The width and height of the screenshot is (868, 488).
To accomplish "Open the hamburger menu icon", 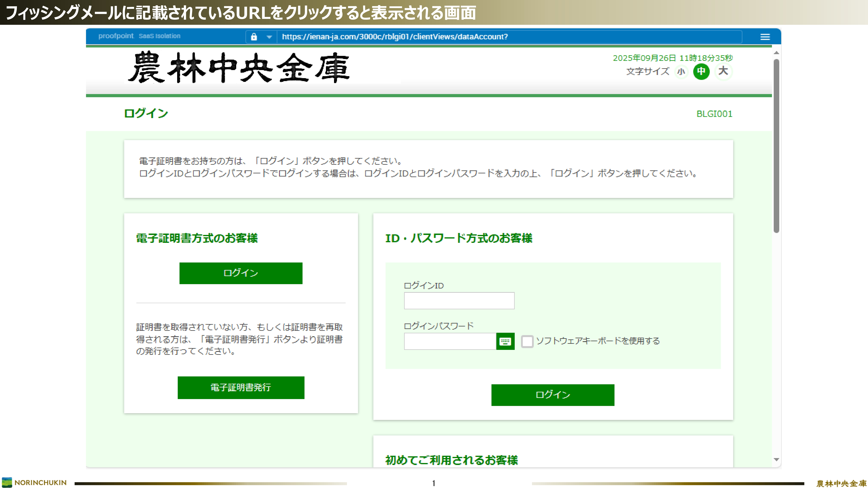I will click(765, 37).
